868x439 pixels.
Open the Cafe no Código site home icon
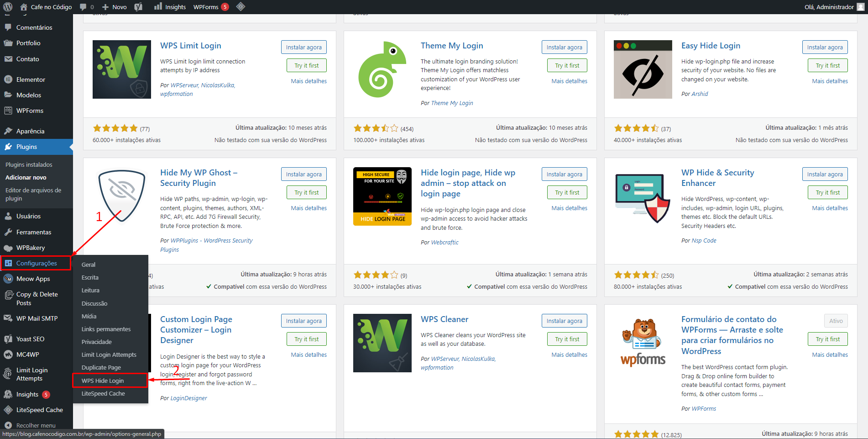(24, 7)
